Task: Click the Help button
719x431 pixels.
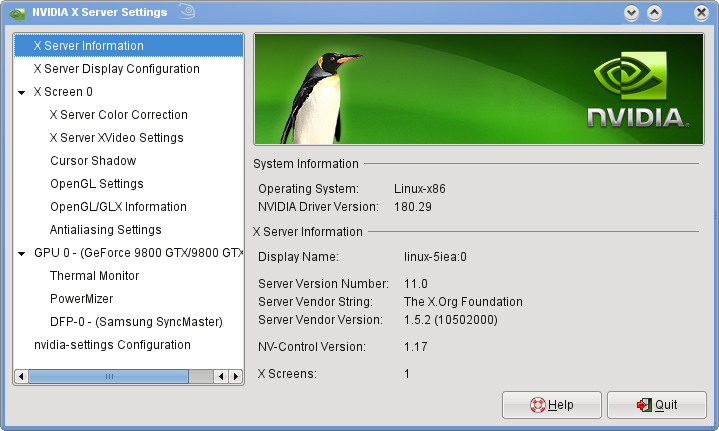Action: [552, 405]
